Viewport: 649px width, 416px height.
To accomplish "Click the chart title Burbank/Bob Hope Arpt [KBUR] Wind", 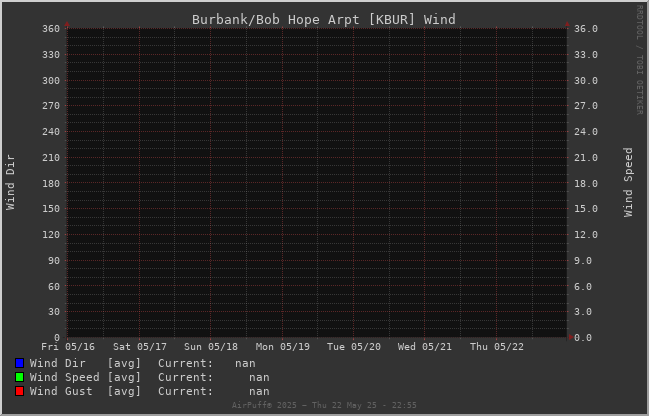I will (324, 20).
